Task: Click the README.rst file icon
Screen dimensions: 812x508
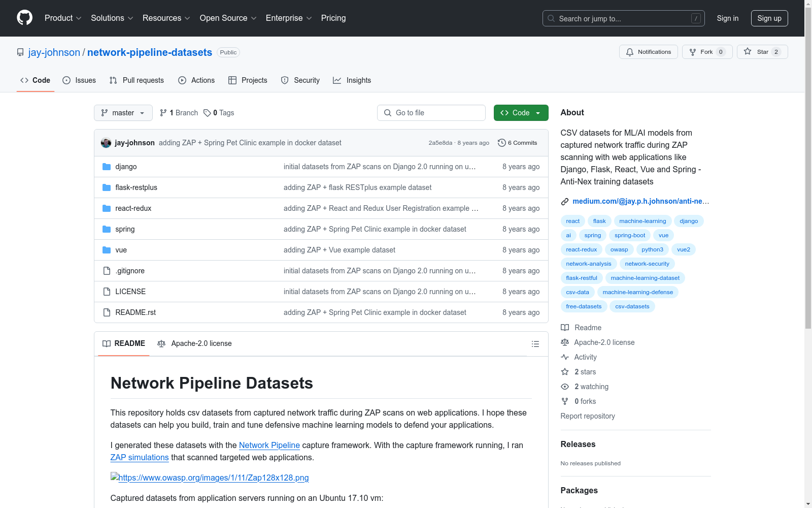Action: pyautogui.click(x=107, y=312)
